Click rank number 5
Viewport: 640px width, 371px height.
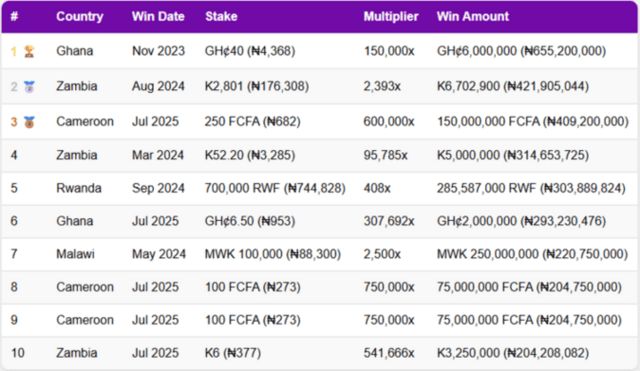click(x=14, y=188)
